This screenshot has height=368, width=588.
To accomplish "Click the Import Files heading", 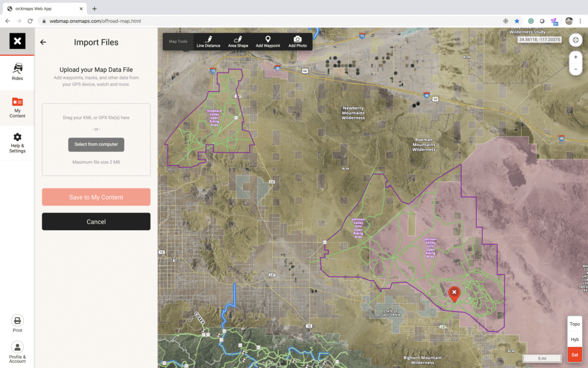I will click(96, 42).
